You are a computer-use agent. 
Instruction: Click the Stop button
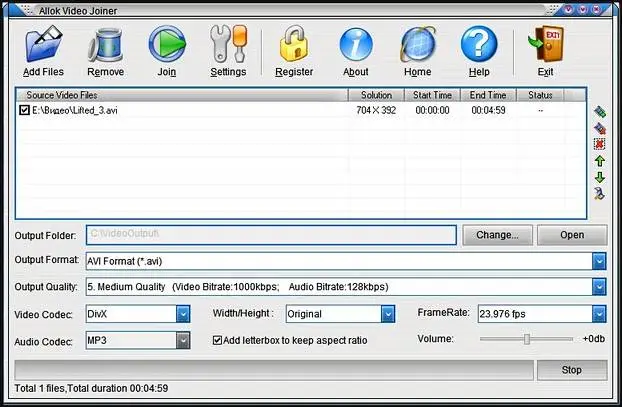[x=572, y=370]
